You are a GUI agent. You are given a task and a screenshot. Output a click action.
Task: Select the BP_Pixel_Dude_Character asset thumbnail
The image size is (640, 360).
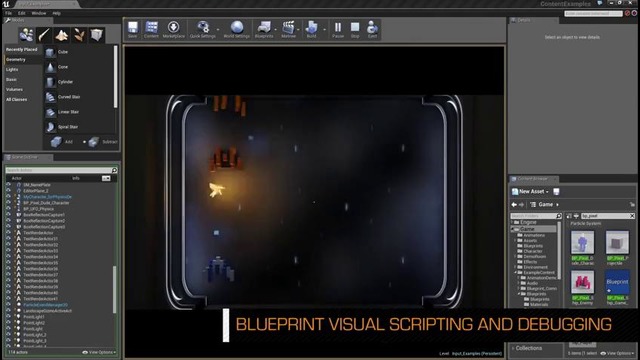click(x=582, y=242)
